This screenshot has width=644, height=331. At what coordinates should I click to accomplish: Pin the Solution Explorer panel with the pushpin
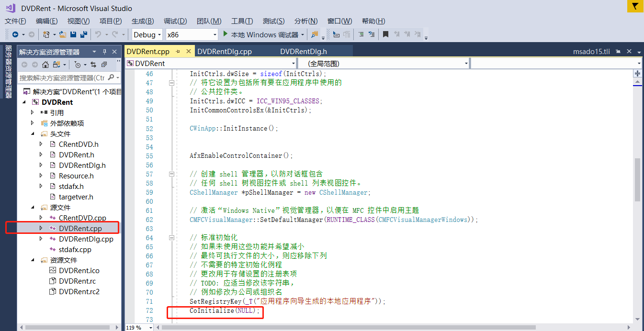coord(105,52)
